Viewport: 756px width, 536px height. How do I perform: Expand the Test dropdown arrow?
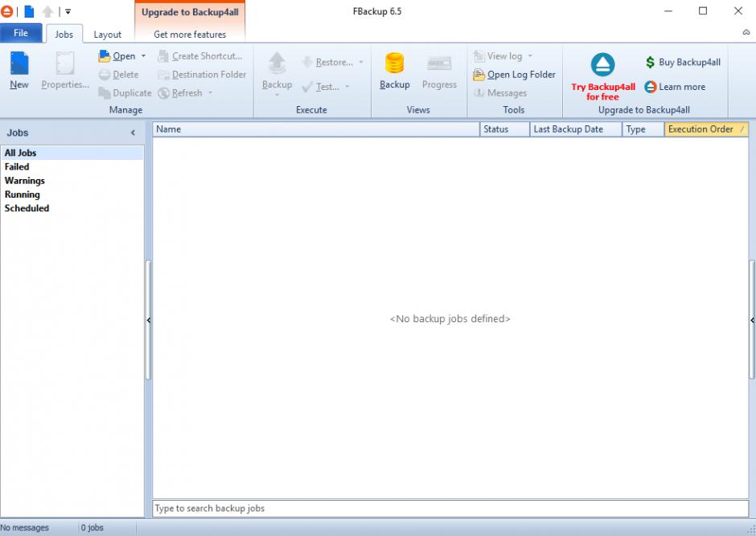pyautogui.click(x=347, y=87)
